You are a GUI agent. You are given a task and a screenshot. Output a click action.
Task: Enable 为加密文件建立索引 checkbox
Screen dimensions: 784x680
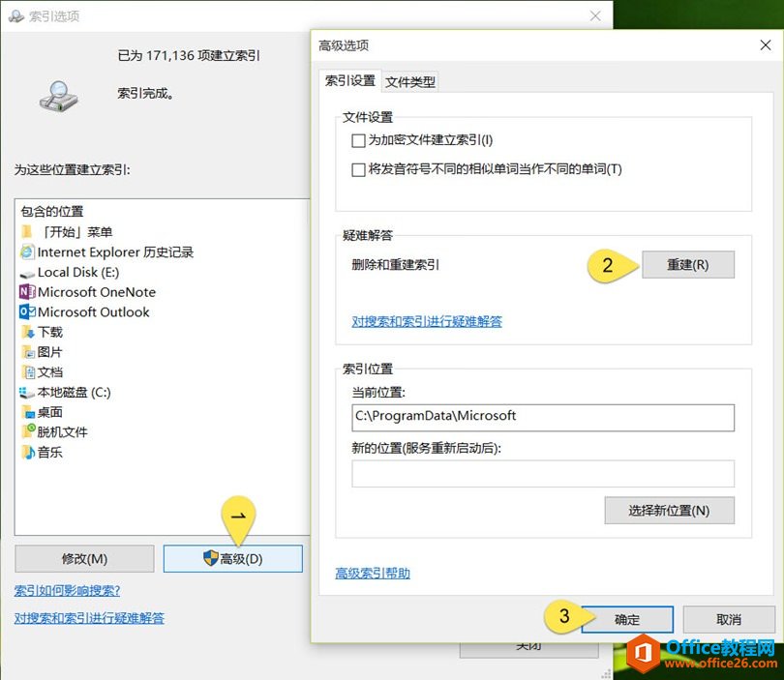(359, 140)
